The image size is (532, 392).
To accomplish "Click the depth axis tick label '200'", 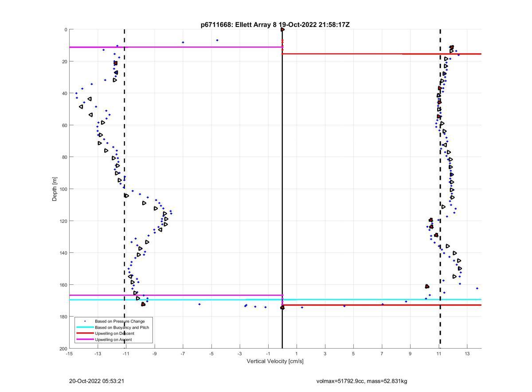I will coord(63,349).
